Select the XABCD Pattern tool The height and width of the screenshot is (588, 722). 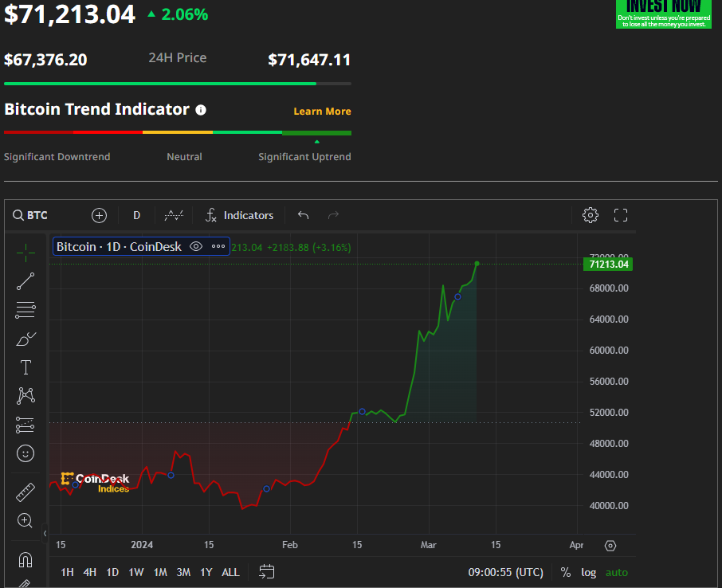point(26,396)
